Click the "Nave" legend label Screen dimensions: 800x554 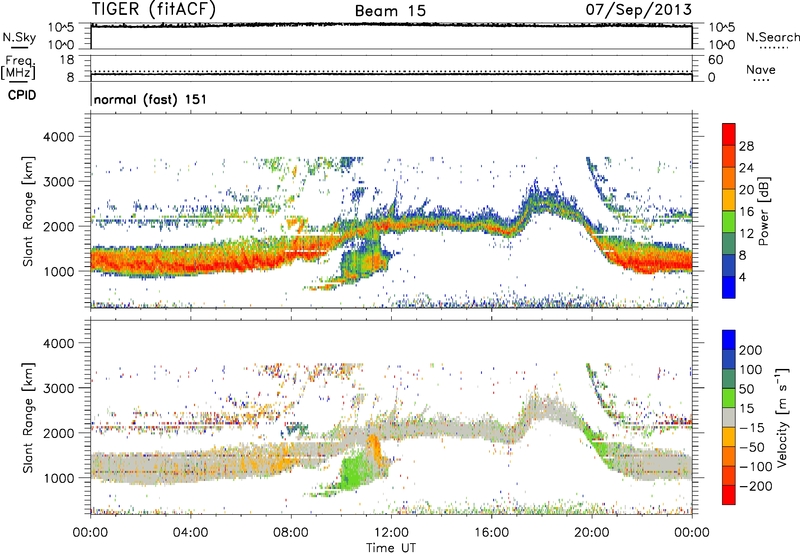click(x=761, y=70)
